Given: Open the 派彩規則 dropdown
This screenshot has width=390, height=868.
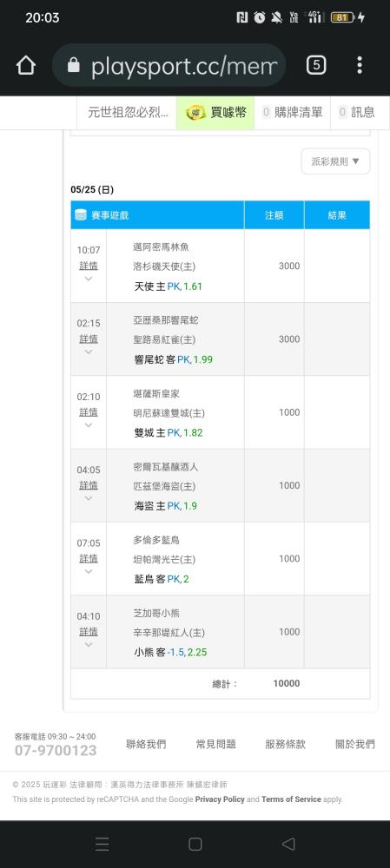Looking at the screenshot, I should click(335, 161).
